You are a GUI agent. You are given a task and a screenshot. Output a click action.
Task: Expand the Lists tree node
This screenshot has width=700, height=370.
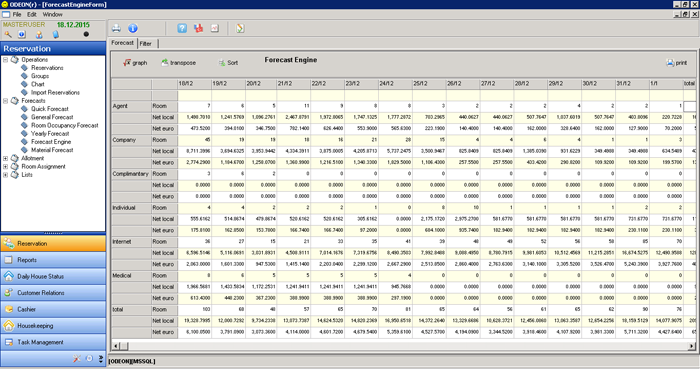[5, 175]
